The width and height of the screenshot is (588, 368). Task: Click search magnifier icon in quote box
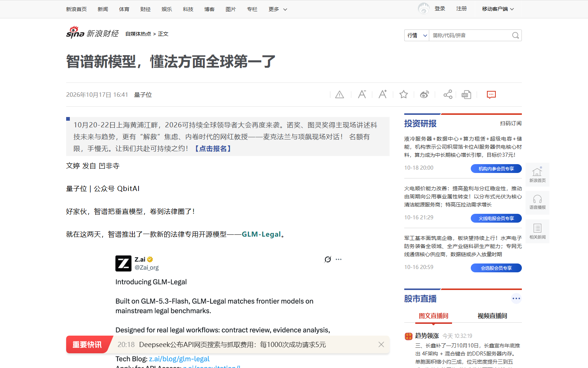pyautogui.click(x=516, y=35)
